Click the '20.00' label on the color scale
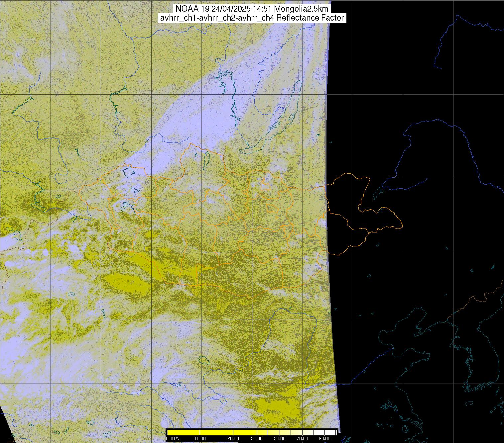Screen dimensions: 504x443 coord(233,438)
